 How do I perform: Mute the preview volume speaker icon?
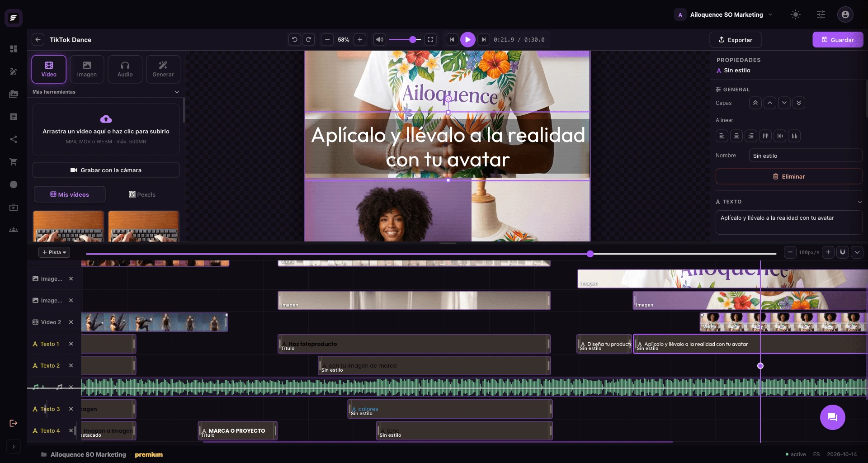tap(380, 40)
